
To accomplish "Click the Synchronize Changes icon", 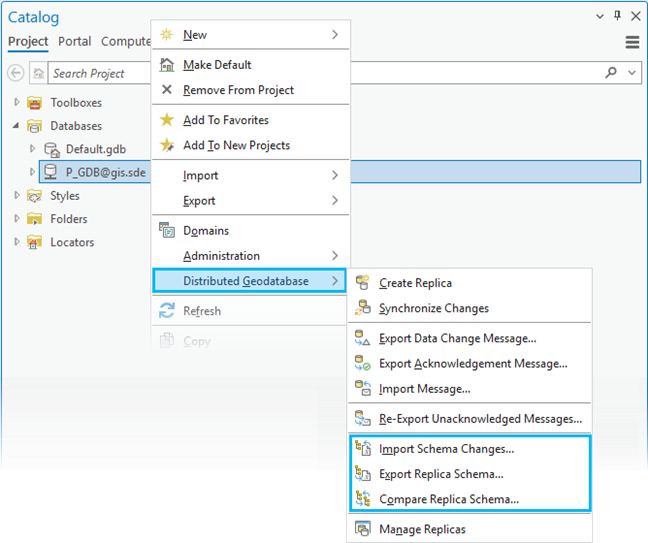I will [x=362, y=309].
